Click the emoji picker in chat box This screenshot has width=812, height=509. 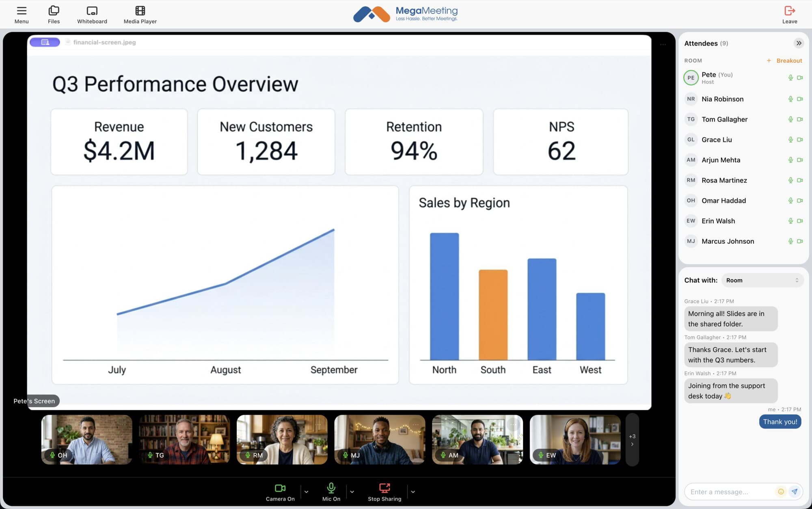coord(781,492)
